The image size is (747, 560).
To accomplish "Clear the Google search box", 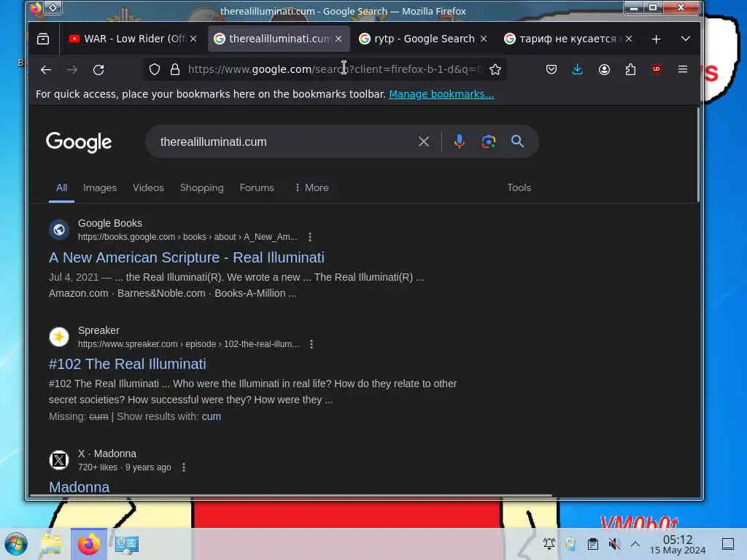I will click(424, 141).
